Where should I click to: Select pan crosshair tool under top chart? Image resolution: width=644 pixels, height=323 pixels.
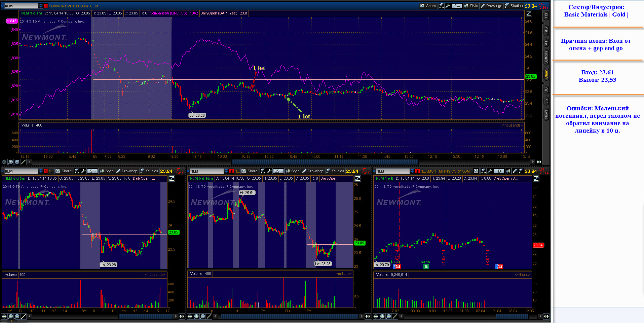pyautogui.click(x=4, y=162)
